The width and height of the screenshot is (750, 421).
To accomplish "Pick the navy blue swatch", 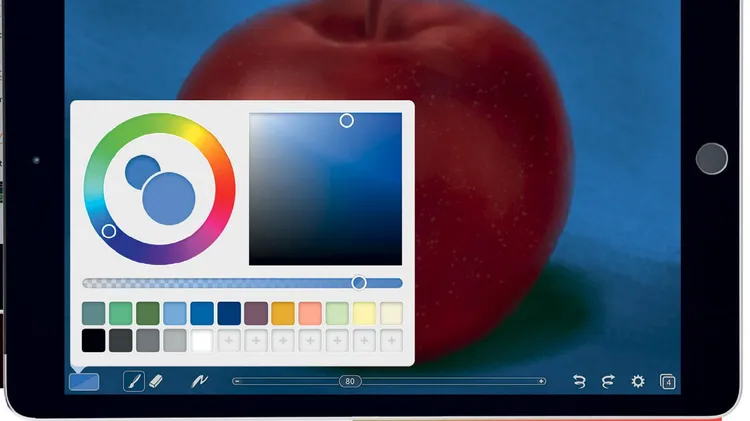I will [x=229, y=313].
